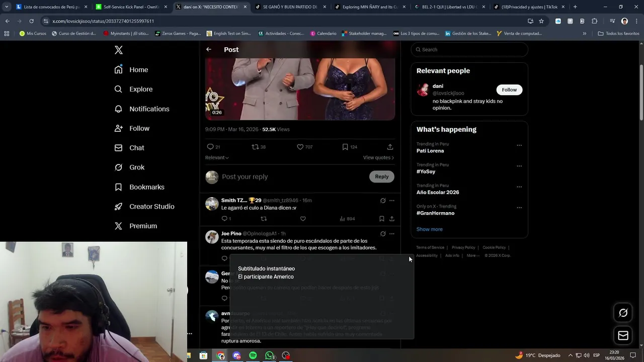Open the floating Grok button
This screenshot has width=644, height=362.
(623, 313)
